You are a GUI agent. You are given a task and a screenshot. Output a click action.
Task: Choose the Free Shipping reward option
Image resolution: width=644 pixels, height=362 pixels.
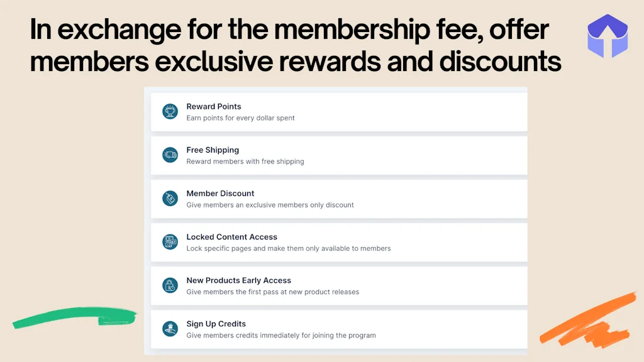[x=340, y=155]
